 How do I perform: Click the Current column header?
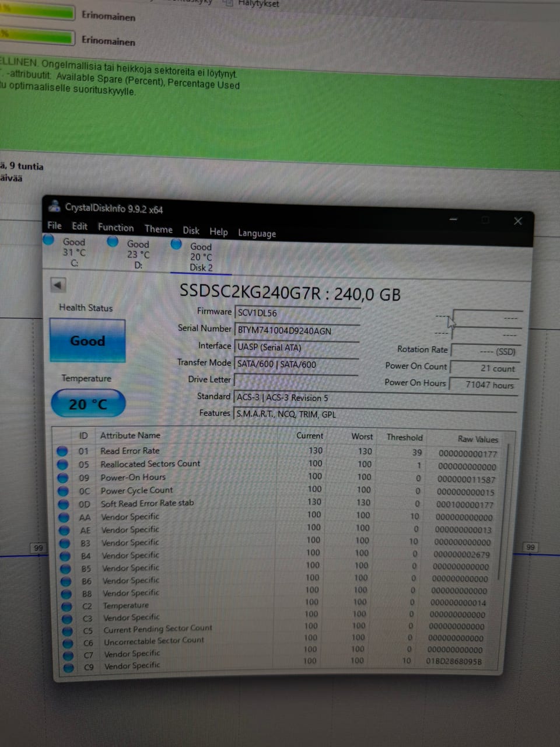click(310, 435)
